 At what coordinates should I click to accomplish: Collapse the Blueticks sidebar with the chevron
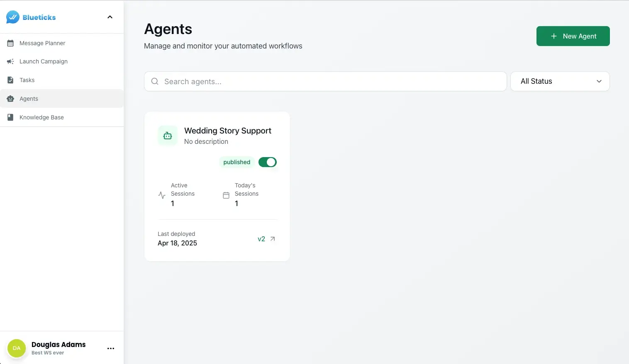coord(110,17)
